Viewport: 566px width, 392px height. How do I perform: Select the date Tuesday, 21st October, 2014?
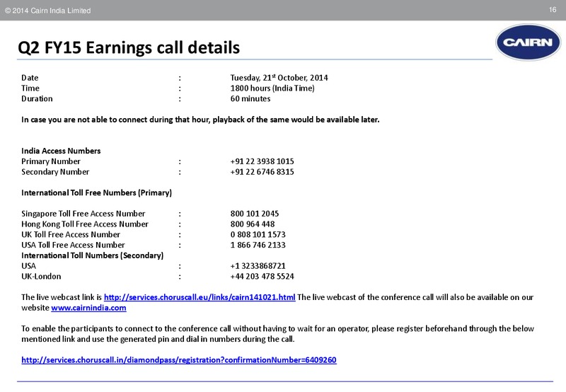[x=279, y=78]
